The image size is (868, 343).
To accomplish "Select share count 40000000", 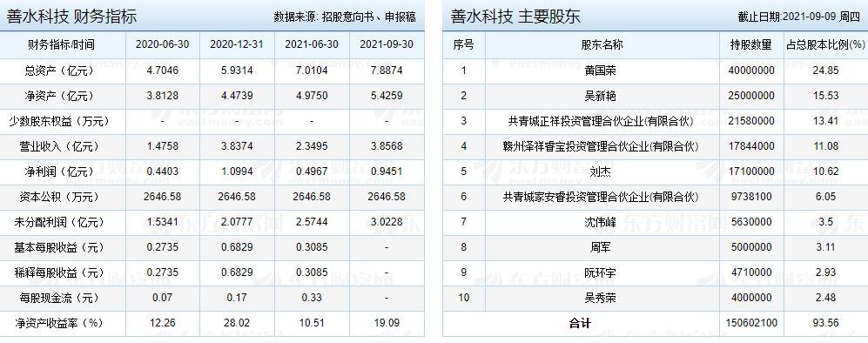I will coord(751,71).
